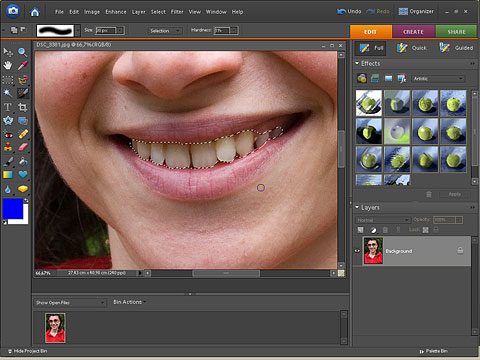Reset default colors small icon
Viewport: 480px width, 360px height.
pyautogui.click(x=5, y=222)
